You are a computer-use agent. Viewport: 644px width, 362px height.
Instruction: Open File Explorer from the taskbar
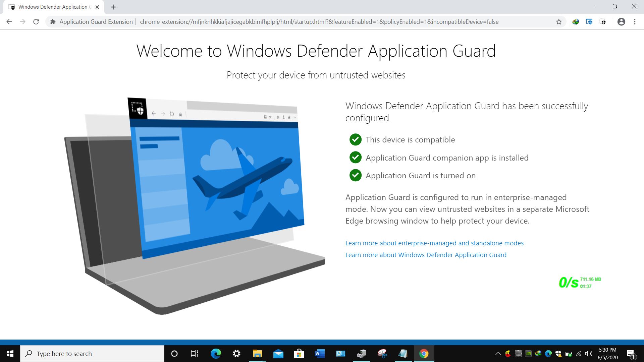(257, 354)
